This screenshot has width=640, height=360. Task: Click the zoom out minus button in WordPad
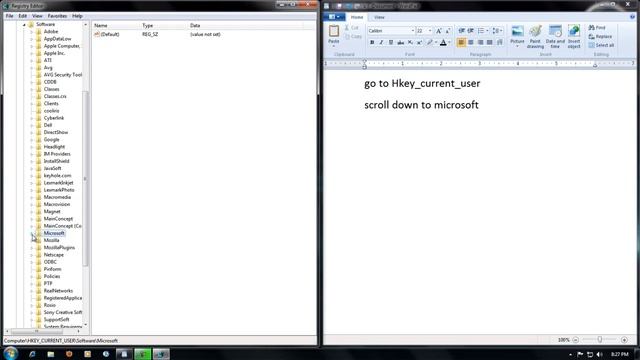point(576,340)
